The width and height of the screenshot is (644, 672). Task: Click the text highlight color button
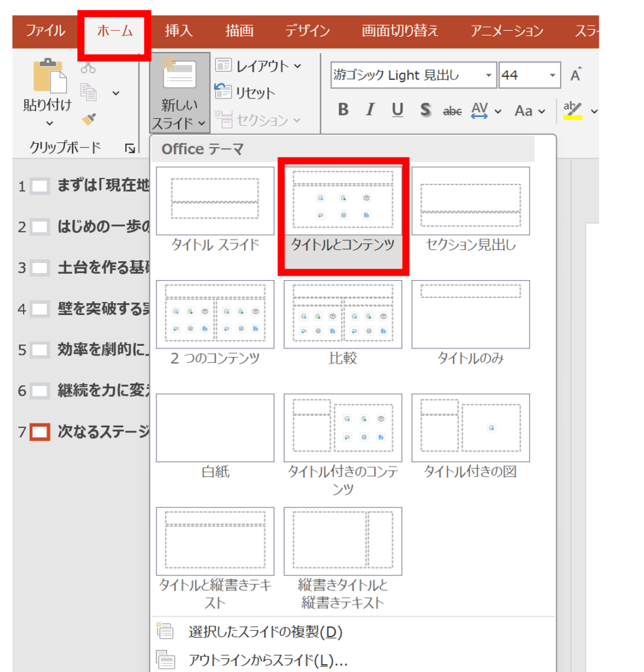[x=573, y=110]
